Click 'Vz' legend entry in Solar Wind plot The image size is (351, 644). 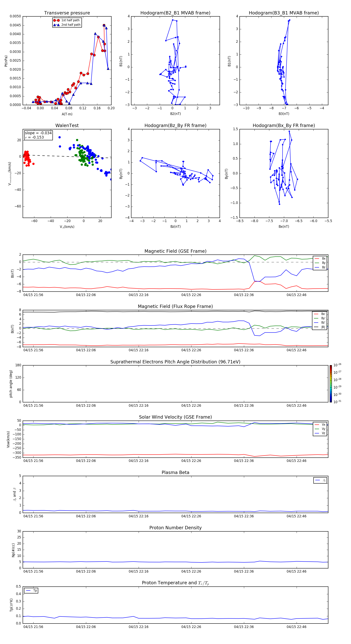(x=320, y=433)
